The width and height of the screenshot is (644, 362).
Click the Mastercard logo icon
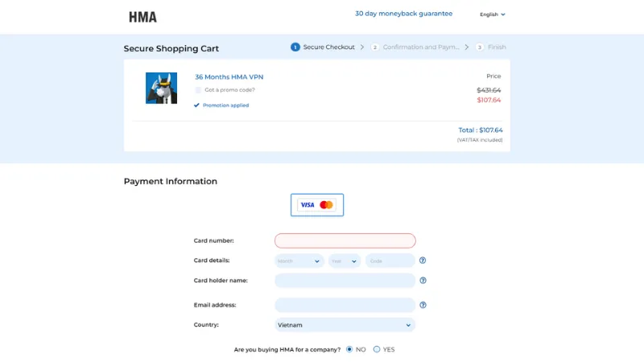coord(327,205)
